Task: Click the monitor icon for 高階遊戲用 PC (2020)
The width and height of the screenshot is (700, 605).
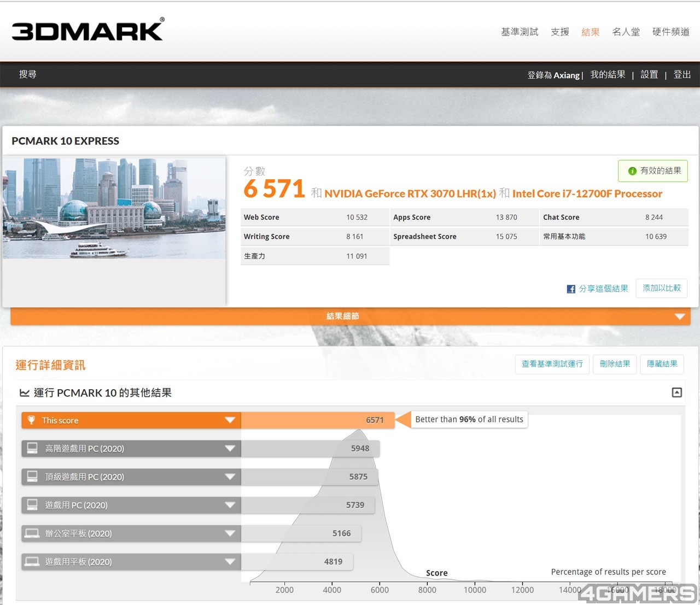Action: point(32,448)
